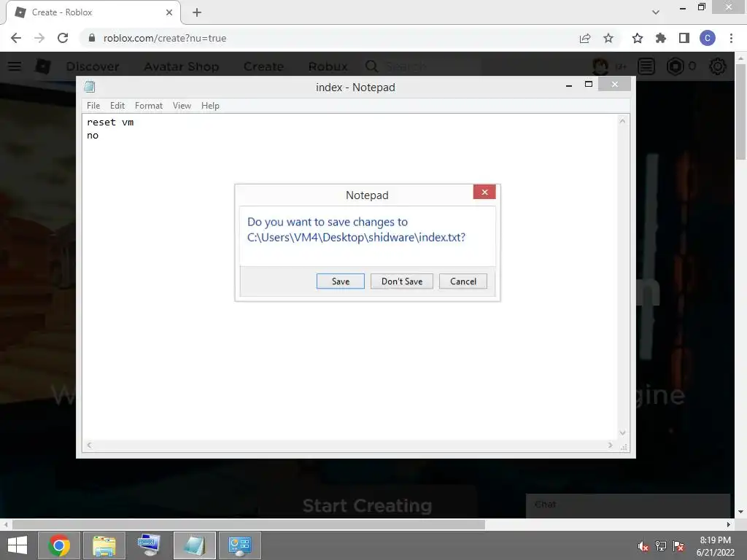This screenshot has width=747, height=560.
Task: Open Chrome tab search chevron
Action: coord(656,12)
